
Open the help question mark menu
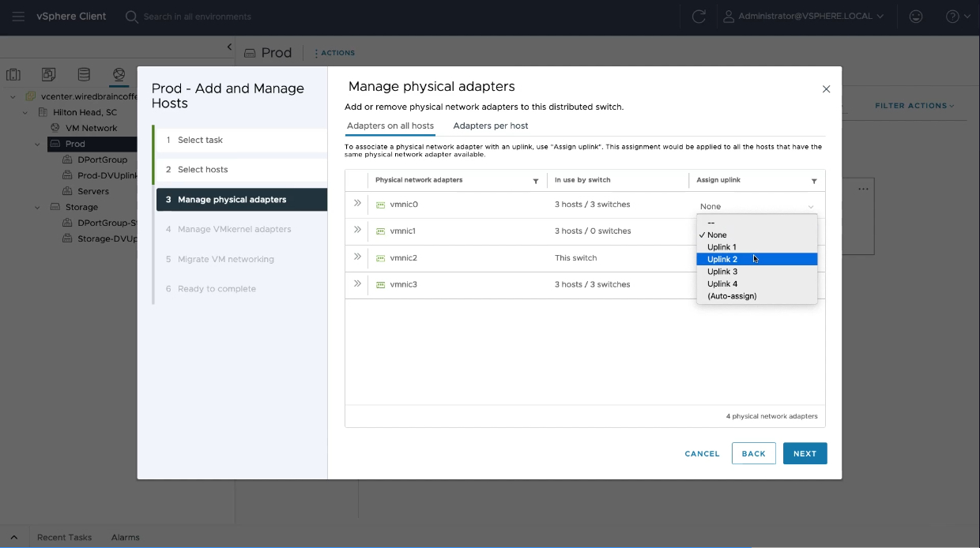[957, 17]
